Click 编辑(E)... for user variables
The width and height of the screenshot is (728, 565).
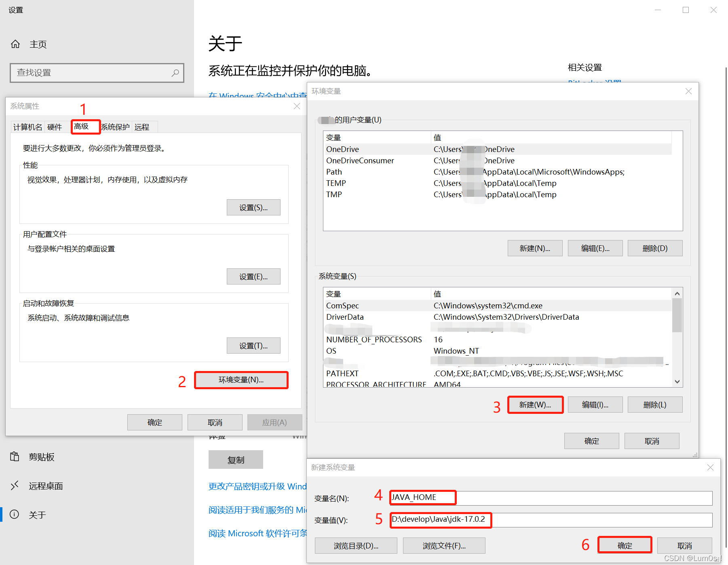point(595,248)
